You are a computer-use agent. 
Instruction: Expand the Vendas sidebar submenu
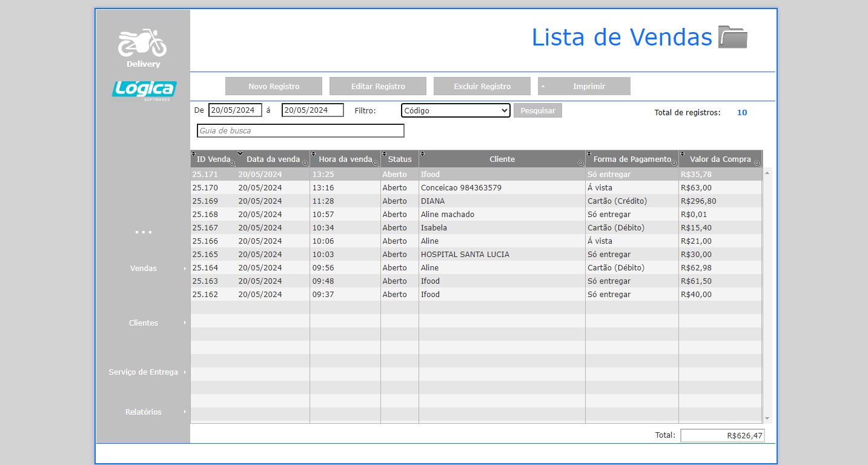click(144, 268)
